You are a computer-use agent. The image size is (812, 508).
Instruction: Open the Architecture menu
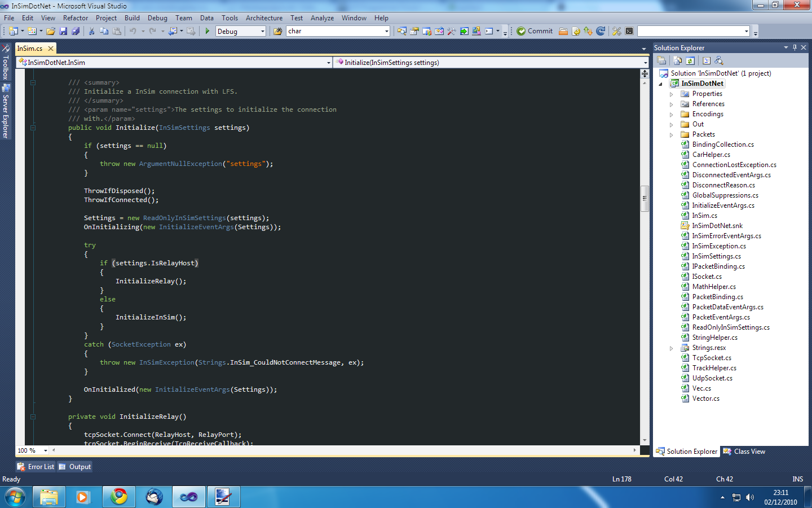coord(264,18)
